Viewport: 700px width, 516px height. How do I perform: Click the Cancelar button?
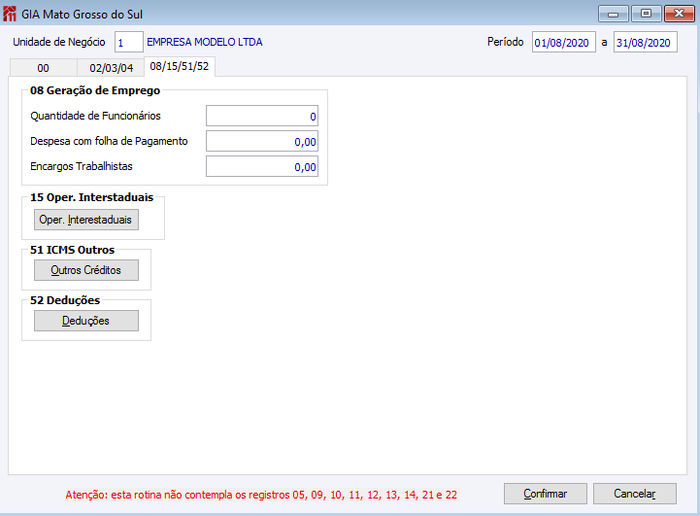coord(634,494)
